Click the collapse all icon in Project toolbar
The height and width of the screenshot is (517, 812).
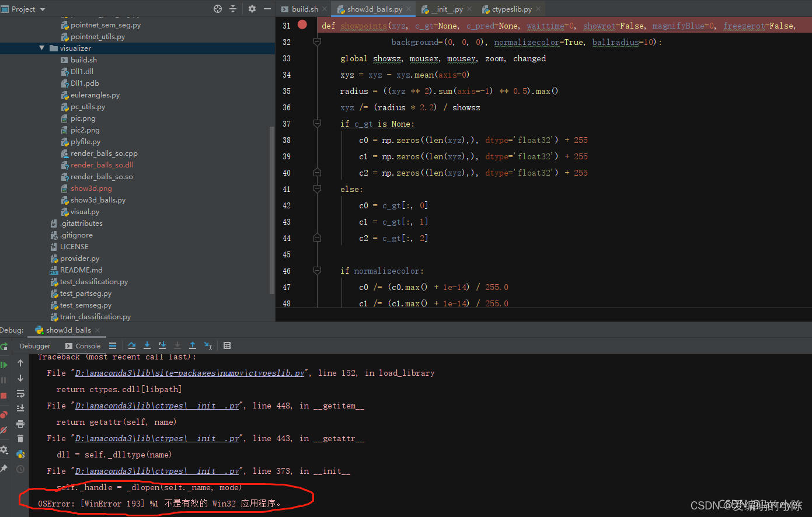[x=233, y=9]
